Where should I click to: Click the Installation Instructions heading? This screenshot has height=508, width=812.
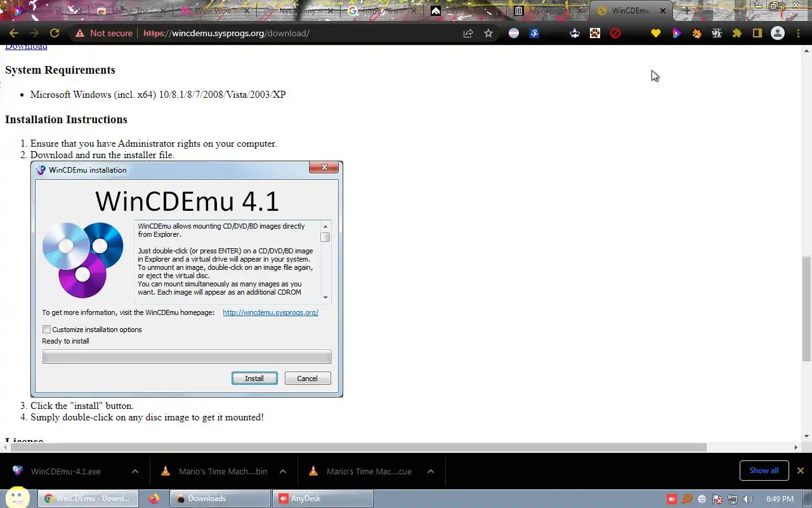pyautogui.click(x=66, y=119)
